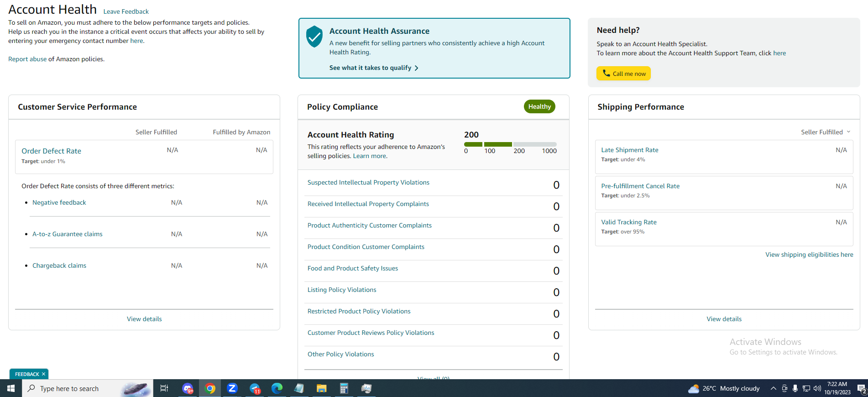Show hidden system tray icons
The width and height of the screenshot is (868, 397).
[773, 388]
